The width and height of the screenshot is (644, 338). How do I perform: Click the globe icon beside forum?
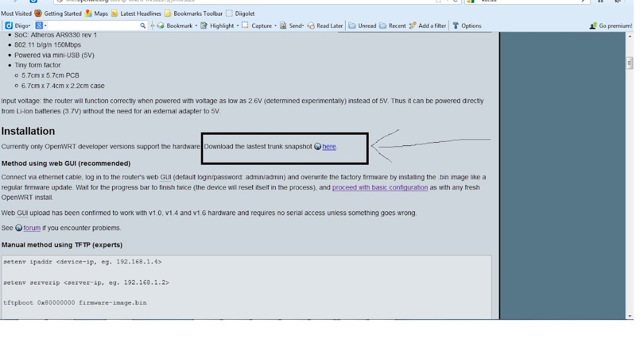(19, 228)
